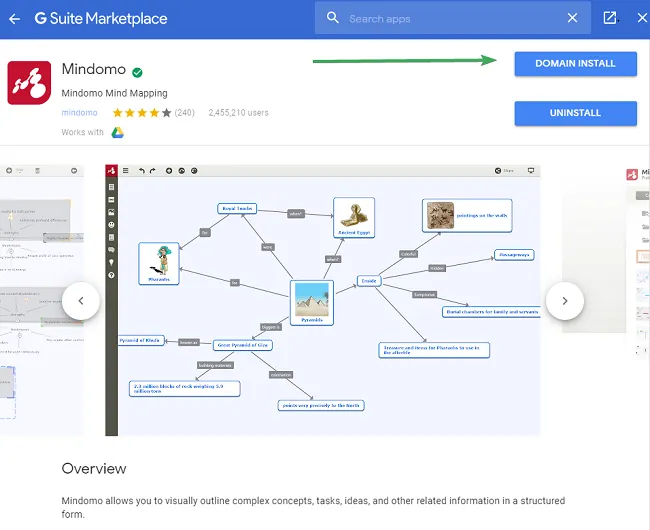This screenshot has width=650, height=530.
Task: Click the Great Pyramid of Giza node
Action: 243,345
